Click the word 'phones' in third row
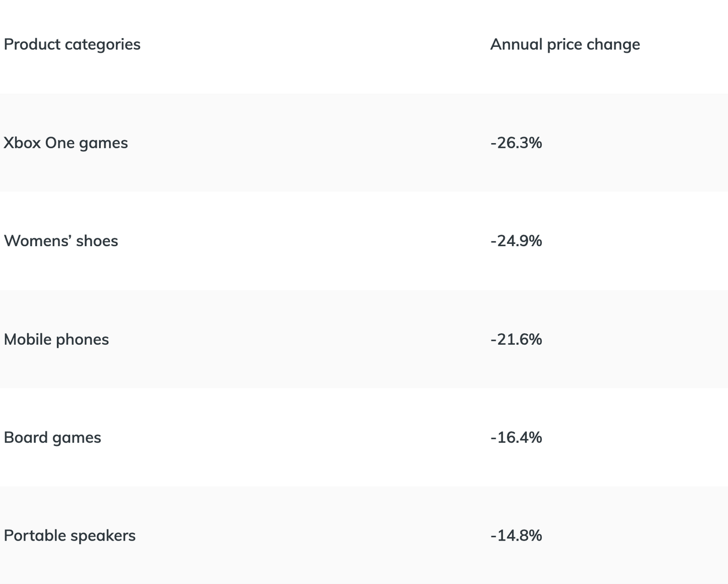The image size is (728, 584). click(82, 340)
